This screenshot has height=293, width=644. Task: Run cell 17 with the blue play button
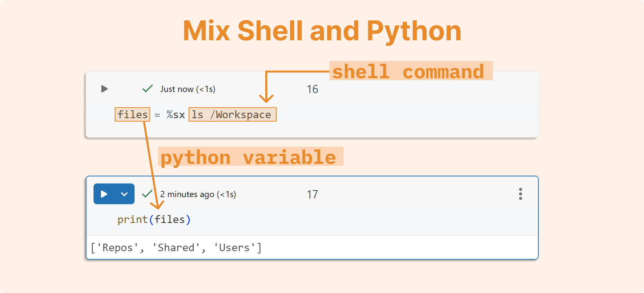[x=104, y=194]
